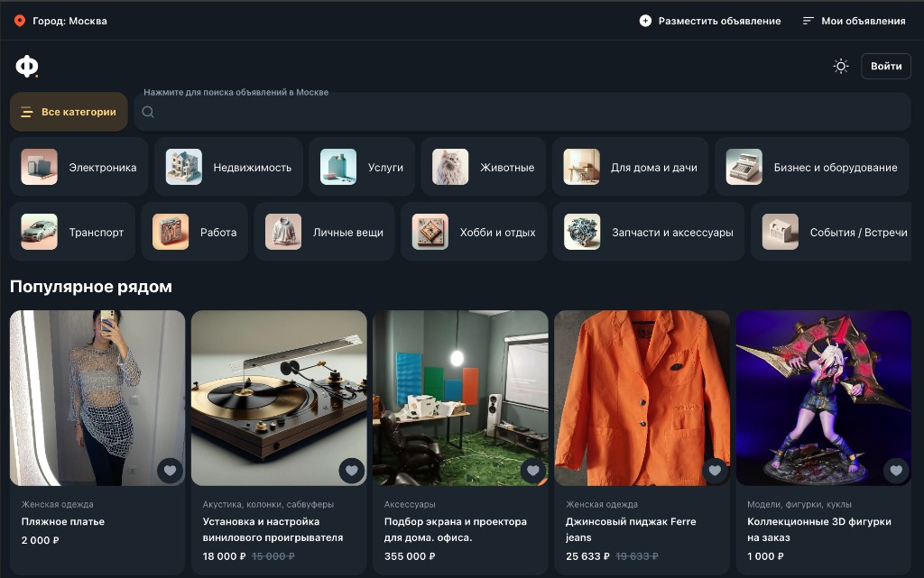Open the orange jacket photo
Viewport: 924px width, 578px height.
coord(642,398)
